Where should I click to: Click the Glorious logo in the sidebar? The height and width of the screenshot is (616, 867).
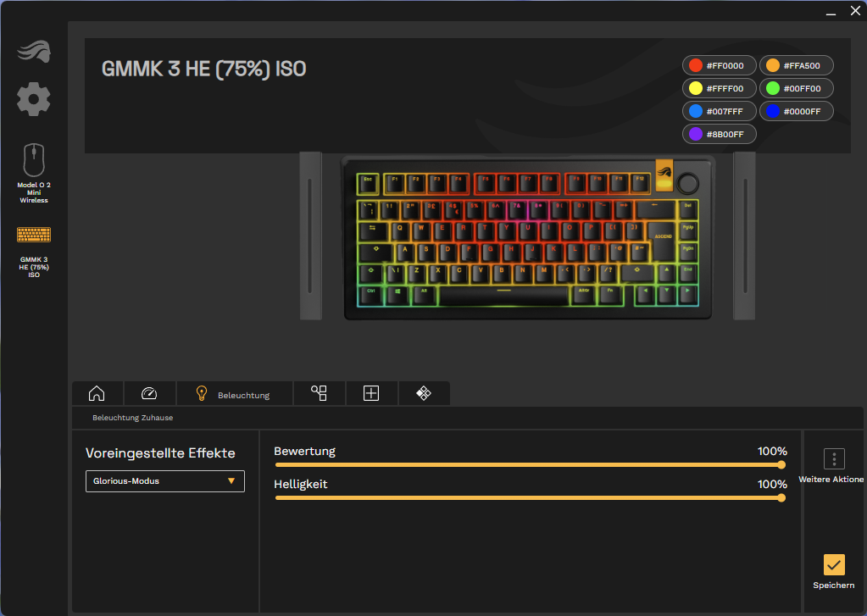coord(33,52)
